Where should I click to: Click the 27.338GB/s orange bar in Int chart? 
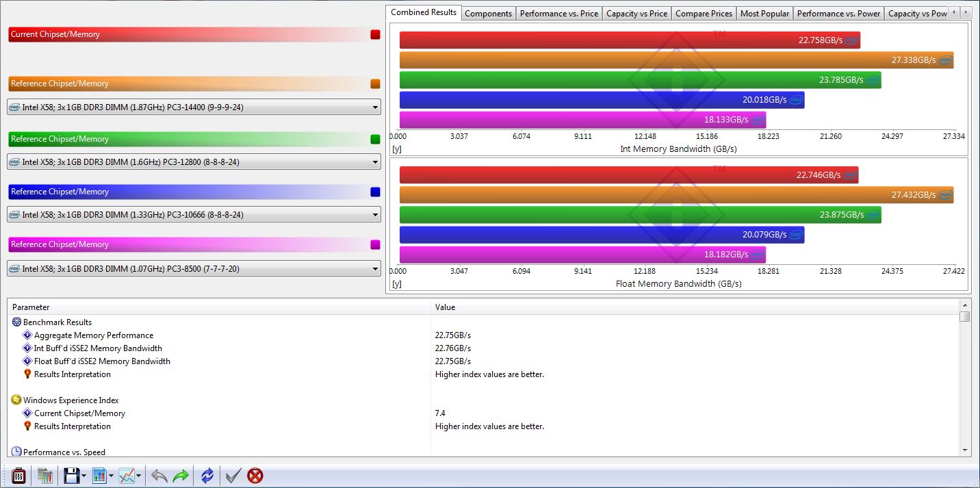(x=676, y=60)
